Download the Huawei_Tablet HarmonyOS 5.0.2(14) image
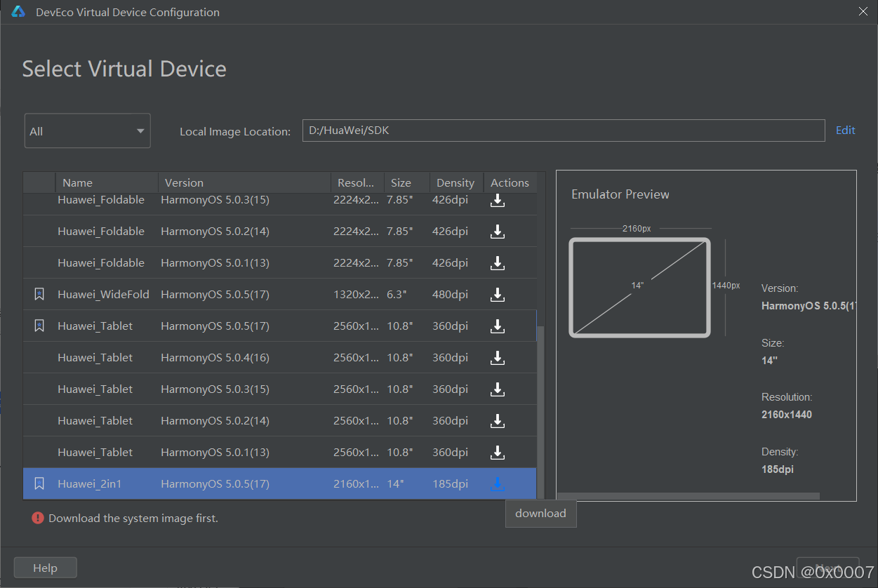The width and height of the screenshot is (878, 588). coord(498,421)
